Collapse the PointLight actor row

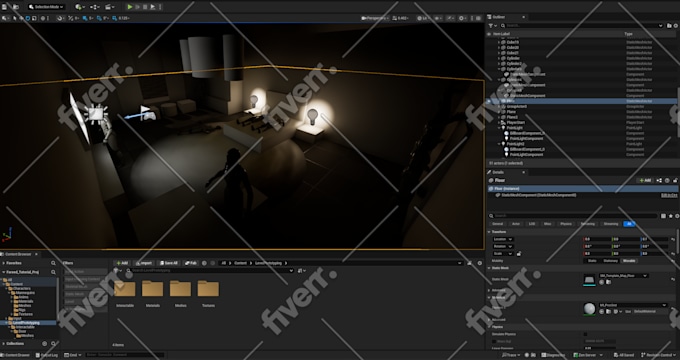click(499, 128)
